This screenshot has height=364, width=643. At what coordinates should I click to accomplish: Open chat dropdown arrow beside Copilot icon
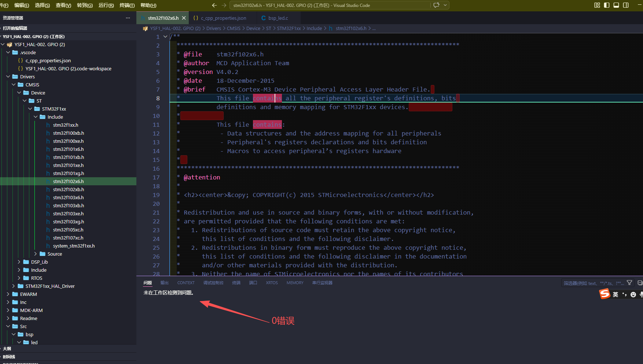point(445,5)
